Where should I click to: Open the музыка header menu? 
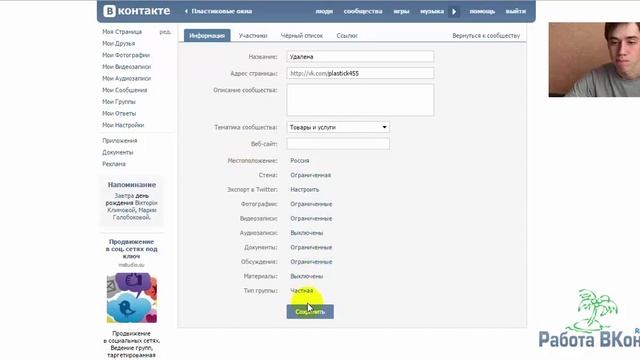432,11
